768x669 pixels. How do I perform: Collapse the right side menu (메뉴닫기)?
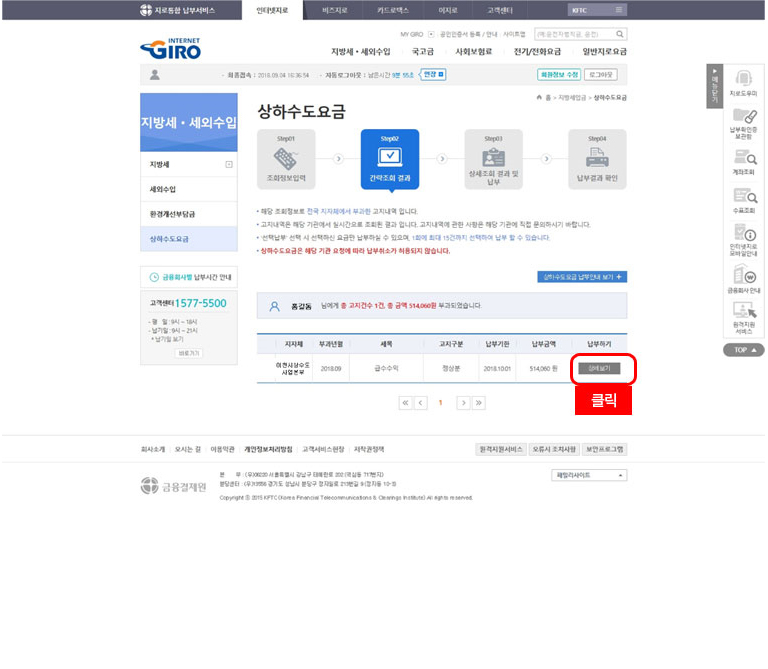(714, 86)
